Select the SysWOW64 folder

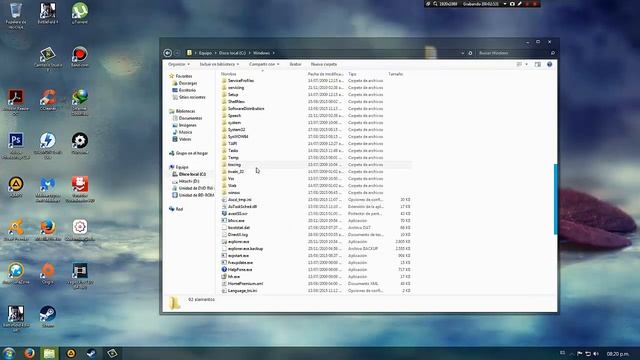tap(238, 137)
